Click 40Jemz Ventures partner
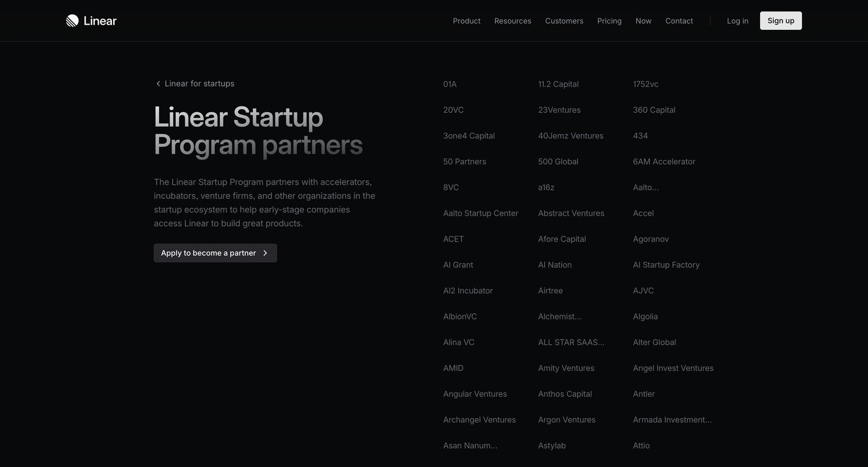The image size is (868, 467). pyautogui.click(x=571, y=136)
